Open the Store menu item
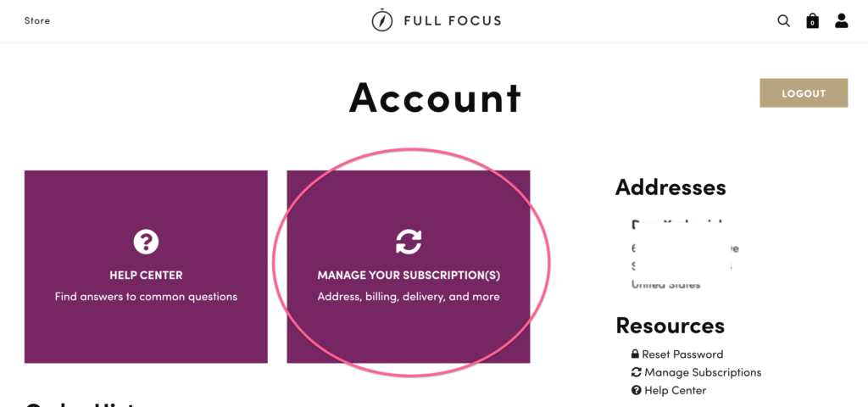Screen dimensions: 868x407 tap(37, 21)
